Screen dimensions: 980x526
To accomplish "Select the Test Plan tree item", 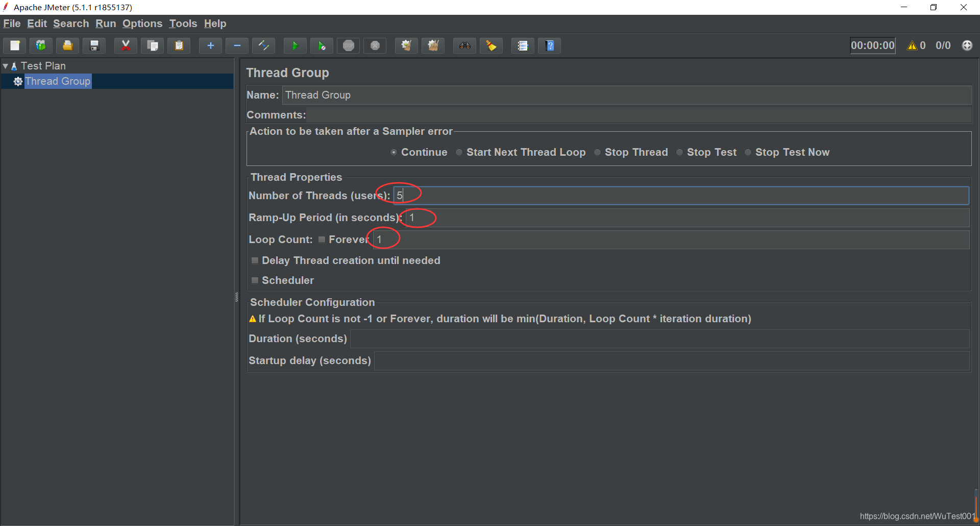I will tap(43, 66).
